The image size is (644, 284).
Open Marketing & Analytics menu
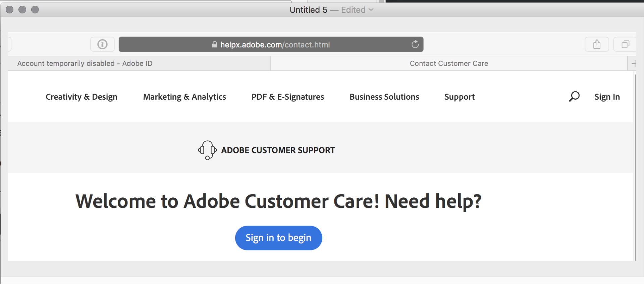pyautogui.click(x=184, y=97)
